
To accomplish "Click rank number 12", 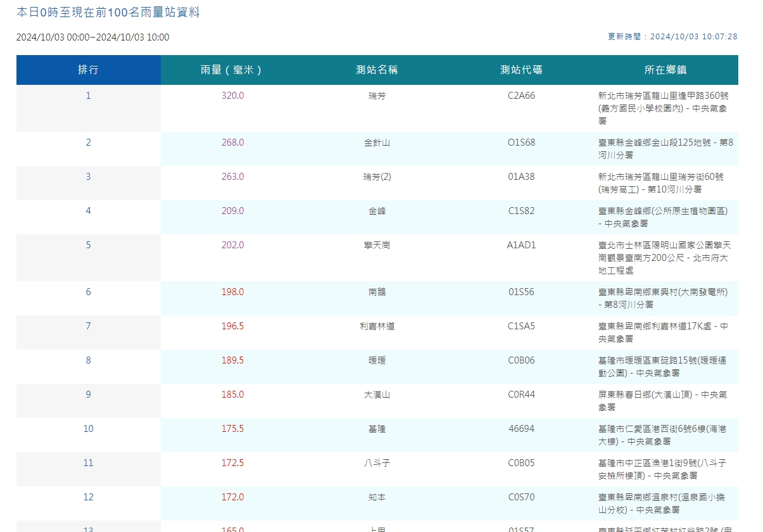I will tap(88, 497).
